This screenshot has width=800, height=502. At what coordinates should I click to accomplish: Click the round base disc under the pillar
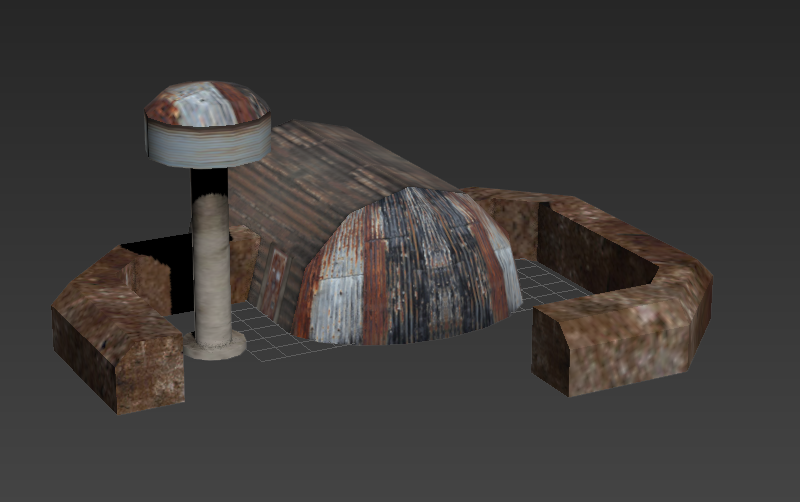[x=214, y=345]
